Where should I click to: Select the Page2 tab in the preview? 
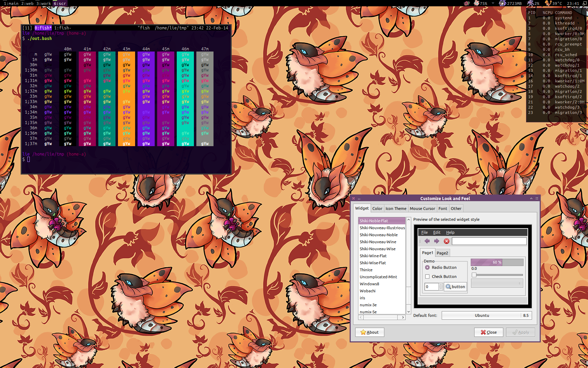[x=442, y=253]
